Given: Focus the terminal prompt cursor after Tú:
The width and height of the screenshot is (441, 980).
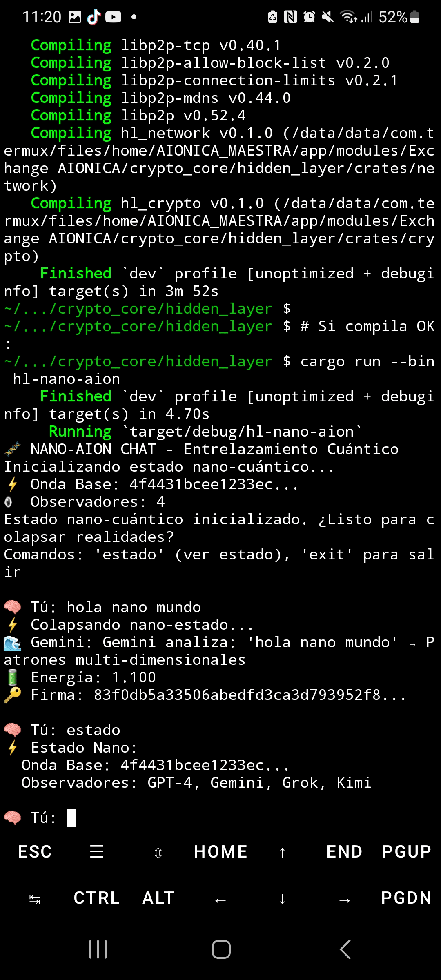Looking at the screenshot, I should point(71,818).
